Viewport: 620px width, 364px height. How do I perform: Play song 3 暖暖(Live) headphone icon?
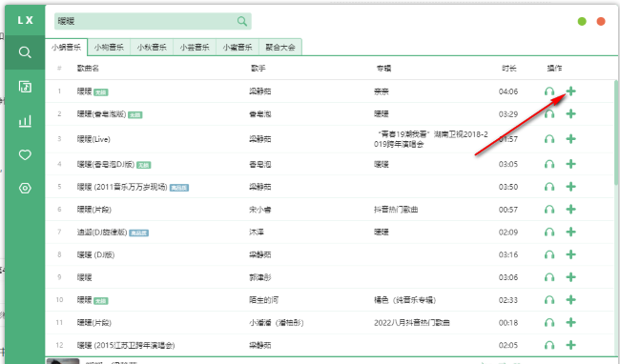[x=549, y=139]
